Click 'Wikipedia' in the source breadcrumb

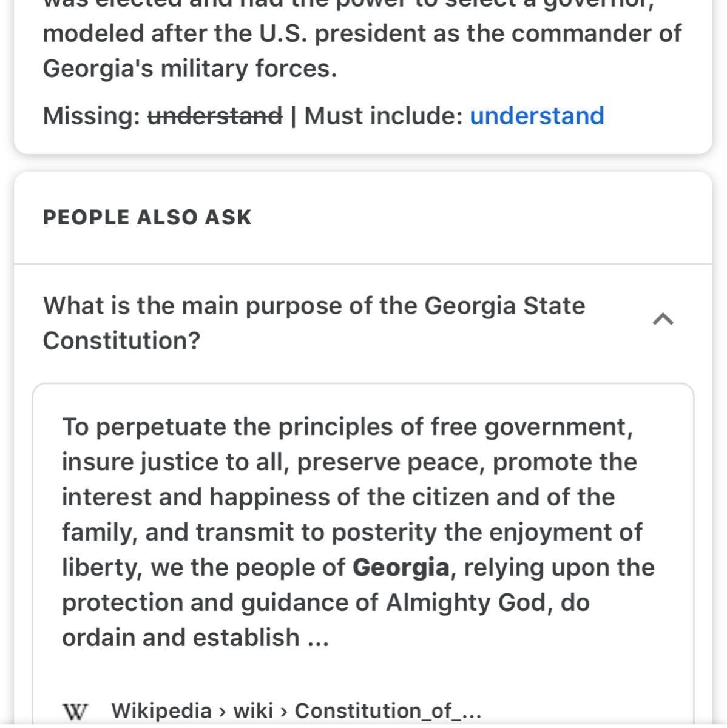(x=161, y=710)
